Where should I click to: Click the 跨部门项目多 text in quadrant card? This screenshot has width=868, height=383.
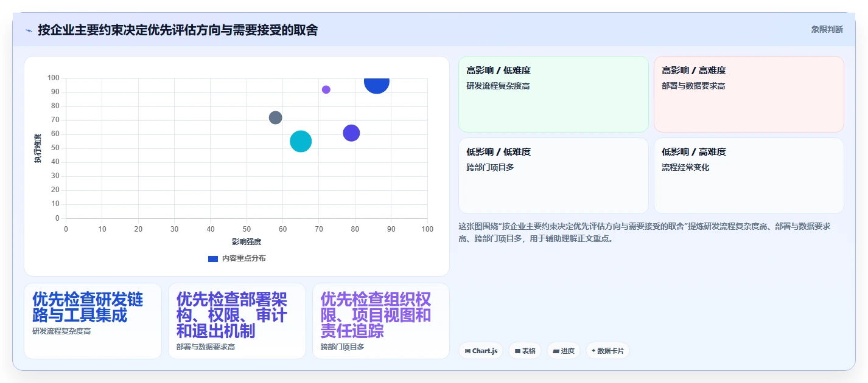point(490,167)
